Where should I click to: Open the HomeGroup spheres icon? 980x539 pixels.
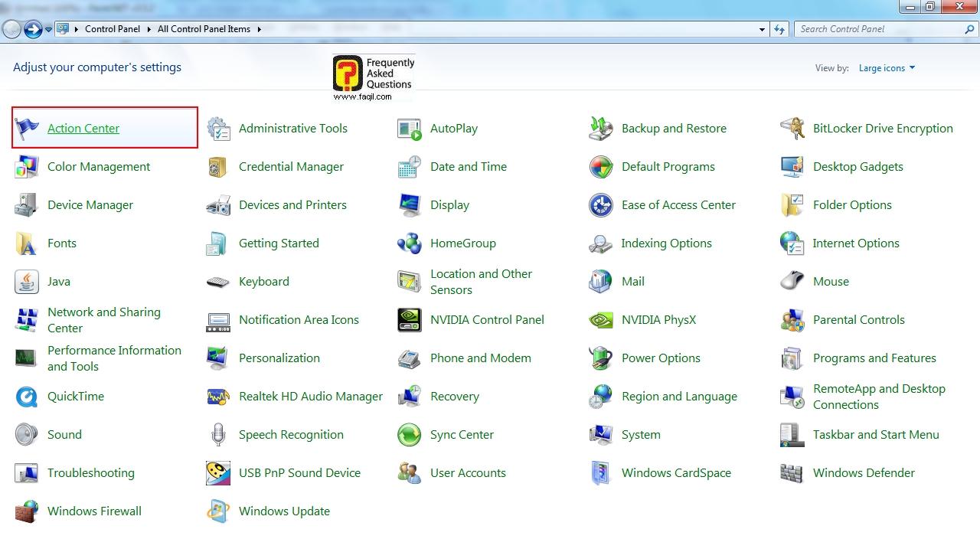[410, 243]
